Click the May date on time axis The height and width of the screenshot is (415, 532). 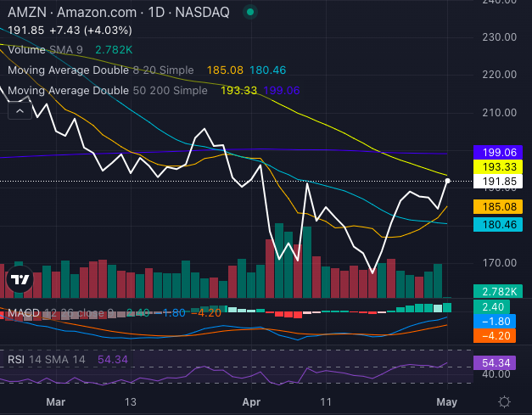coord(447,402)
